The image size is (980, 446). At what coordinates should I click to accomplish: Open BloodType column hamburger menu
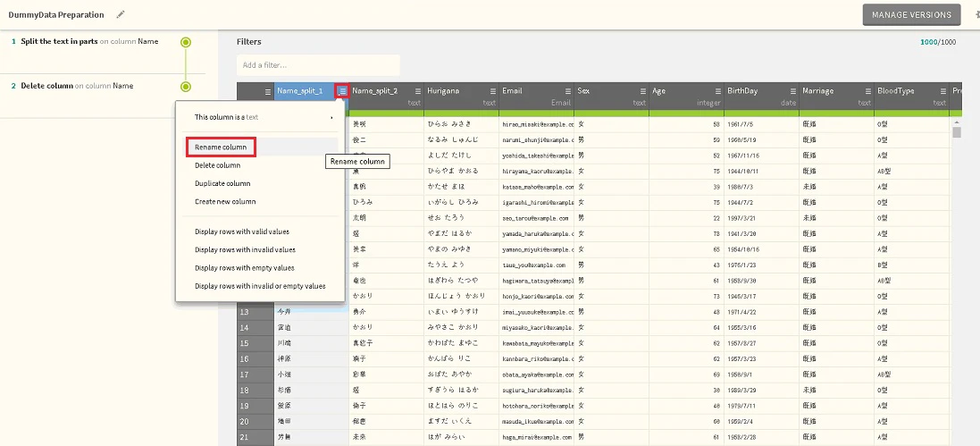coord(942,90)
